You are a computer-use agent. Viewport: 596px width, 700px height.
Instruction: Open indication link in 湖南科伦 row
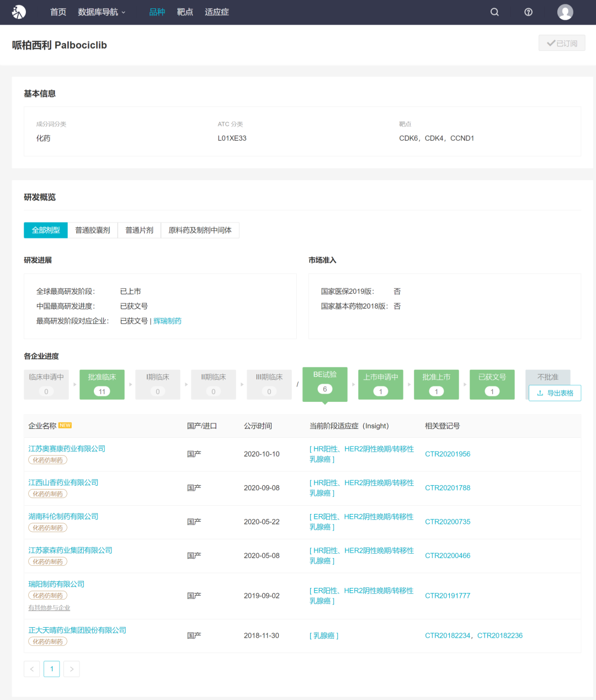click(361, 522)
